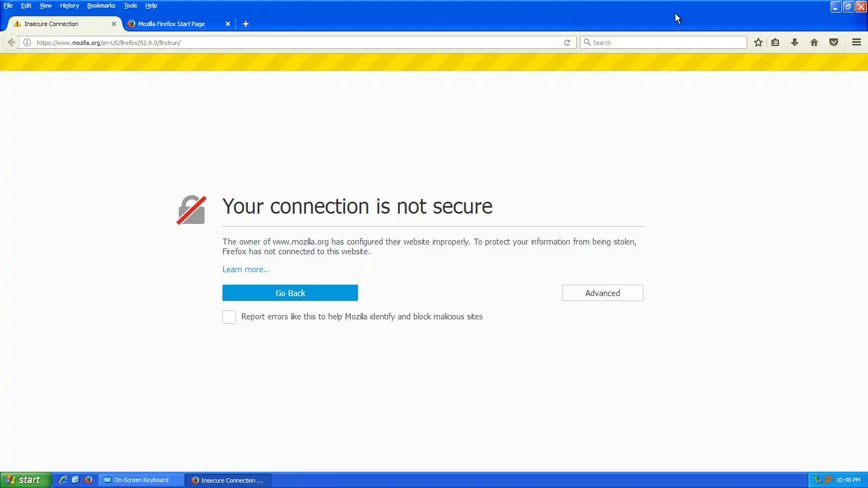Switch to Mozilla Firefox Start Page tab
The width and height of the screenshot is (868, 488).
click(x=179, y=24)
